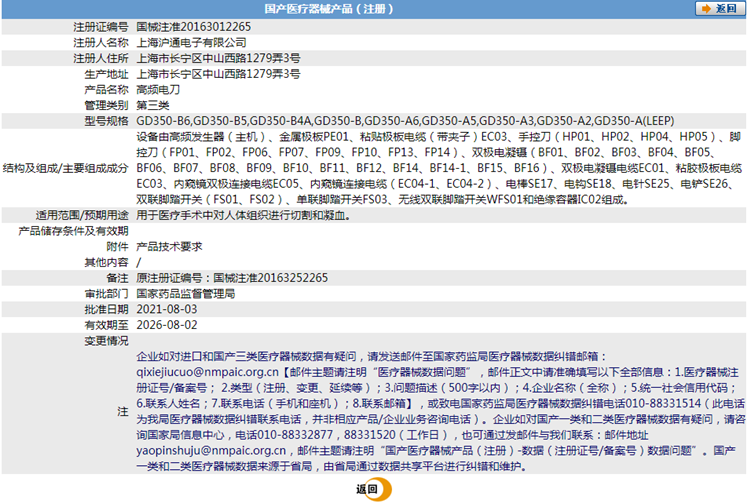Screen dimensions: 750x503
Task: Click original registration number 国械注准20163252265
Action: [x=270, y=278]
